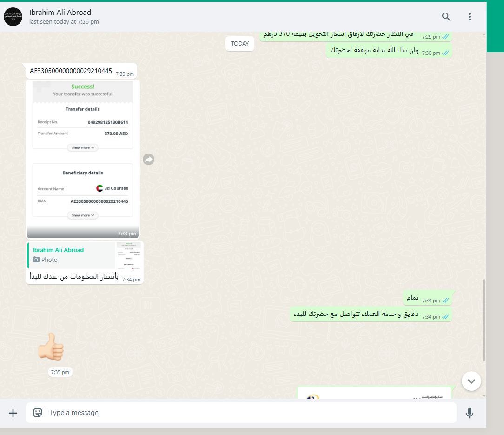This screenshot has width=504, height=435.
Task: Click the Ibrahim Ali Abroad contact name header
Action: click(60, 12)
